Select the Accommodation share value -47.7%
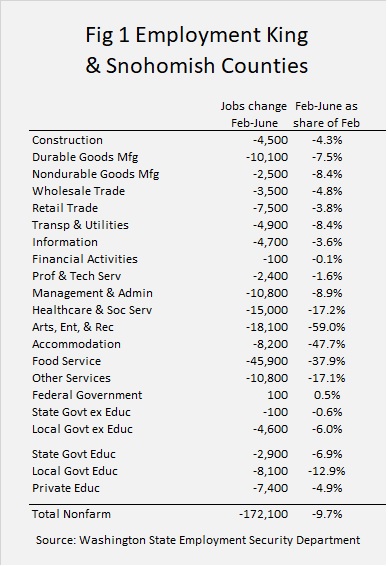Screen dimensions: 388x566 [x=327, y=344]
